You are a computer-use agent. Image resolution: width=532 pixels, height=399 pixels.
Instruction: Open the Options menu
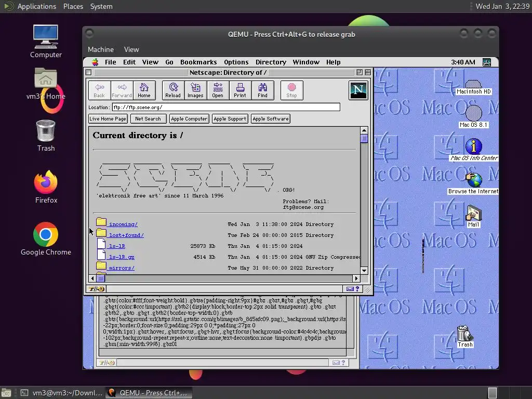[236, 62]
